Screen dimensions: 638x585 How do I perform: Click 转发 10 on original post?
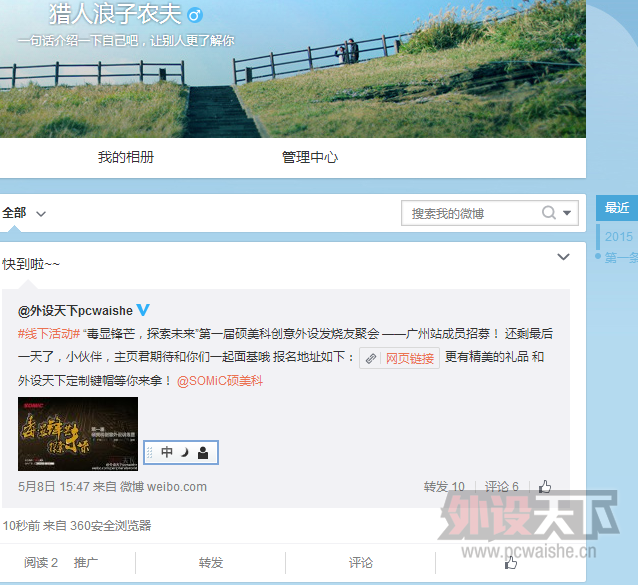(x=444, y=487)
